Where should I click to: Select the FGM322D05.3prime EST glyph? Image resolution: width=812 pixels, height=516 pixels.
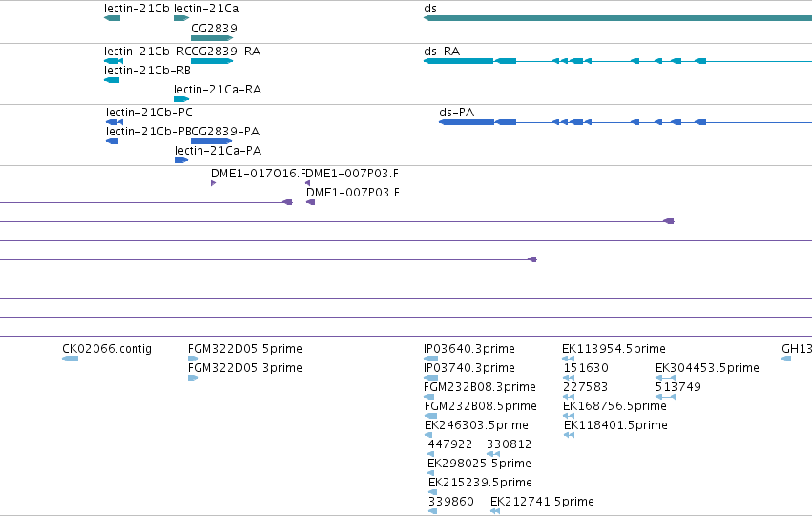coord(193,378)
